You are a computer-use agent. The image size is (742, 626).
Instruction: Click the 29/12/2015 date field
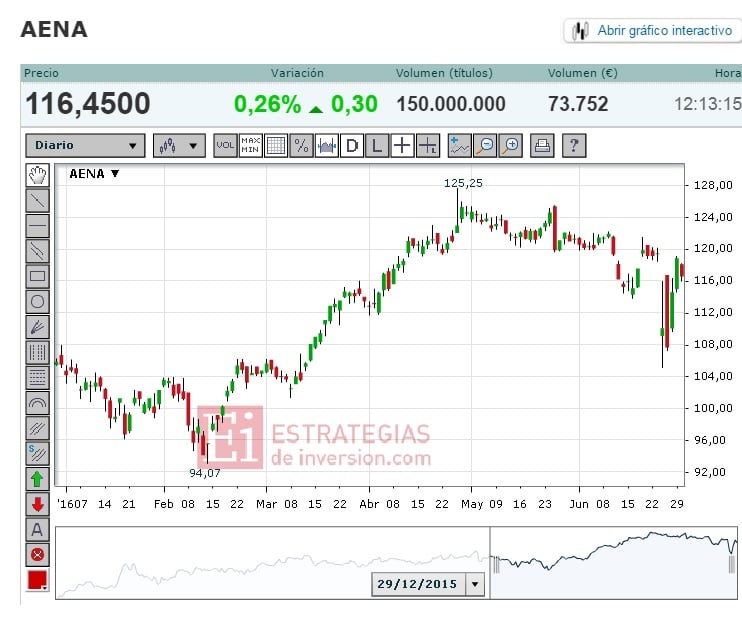pos(418,584)
